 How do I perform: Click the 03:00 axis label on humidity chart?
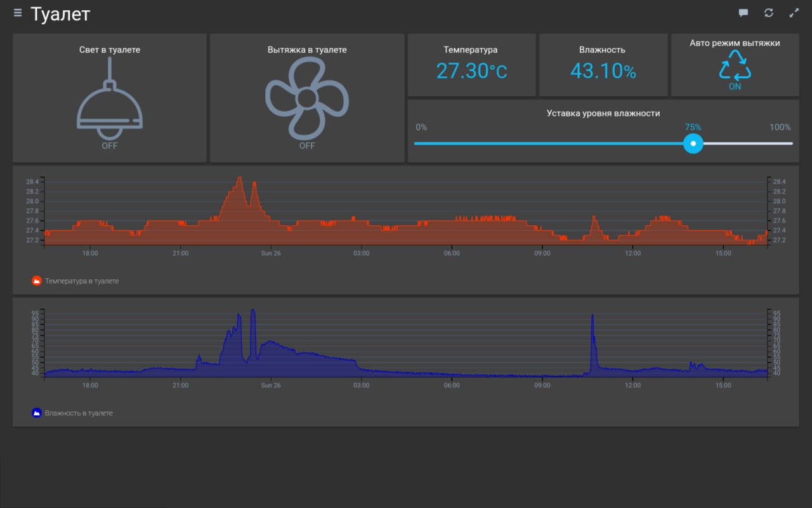pos(362,385)
